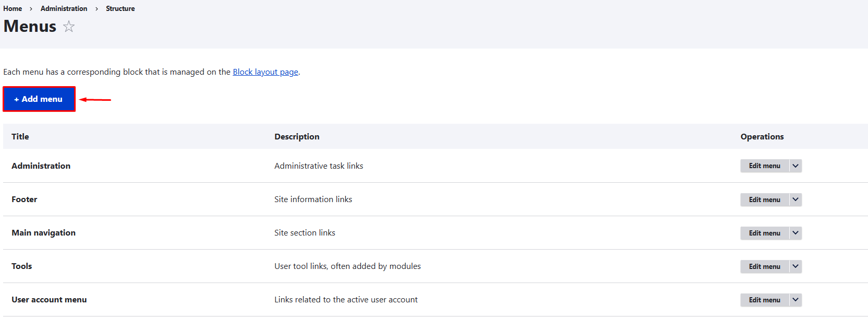Click 'Administrative task links' description

tap(319, 166)
